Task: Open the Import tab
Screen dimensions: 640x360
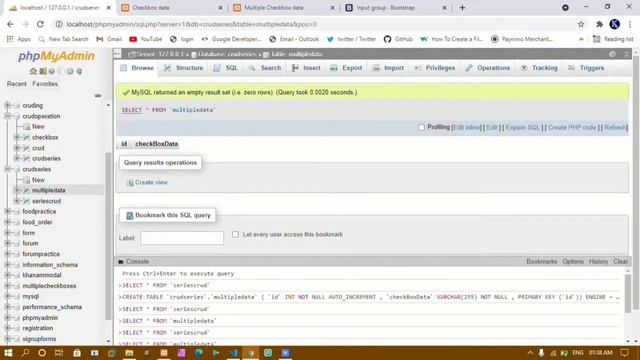Action: tap(388, 68)
